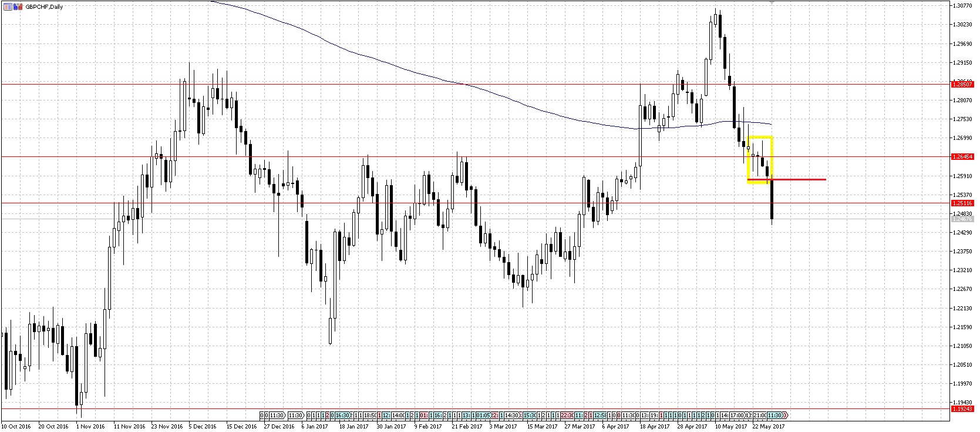Open the 14:30 calendar event marker

511,414
